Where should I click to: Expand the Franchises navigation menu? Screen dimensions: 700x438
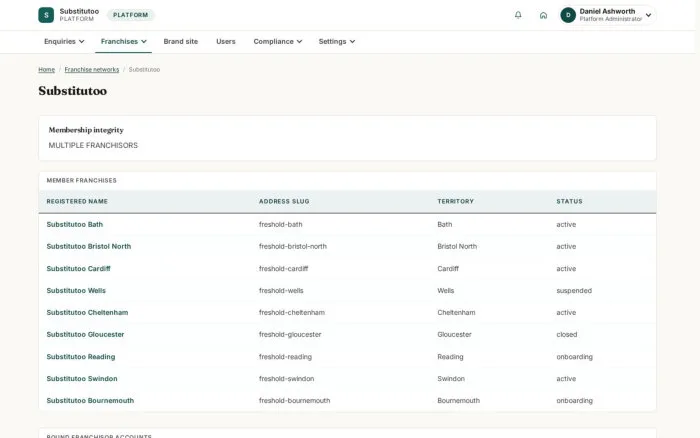123,42
